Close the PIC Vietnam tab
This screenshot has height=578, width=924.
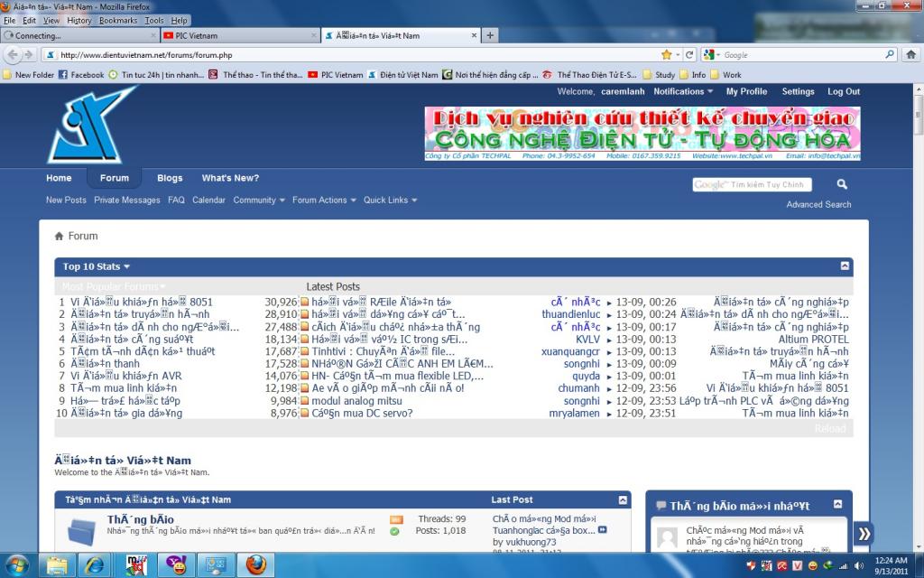(x=314, y=35)
